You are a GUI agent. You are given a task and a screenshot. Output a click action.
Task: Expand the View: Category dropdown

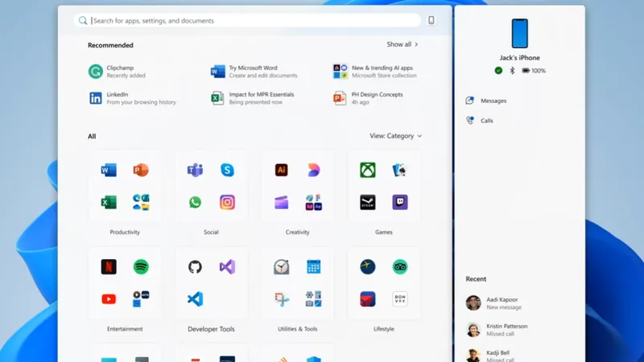395,136
